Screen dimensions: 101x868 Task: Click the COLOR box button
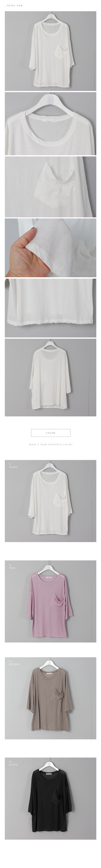[51, 433]
